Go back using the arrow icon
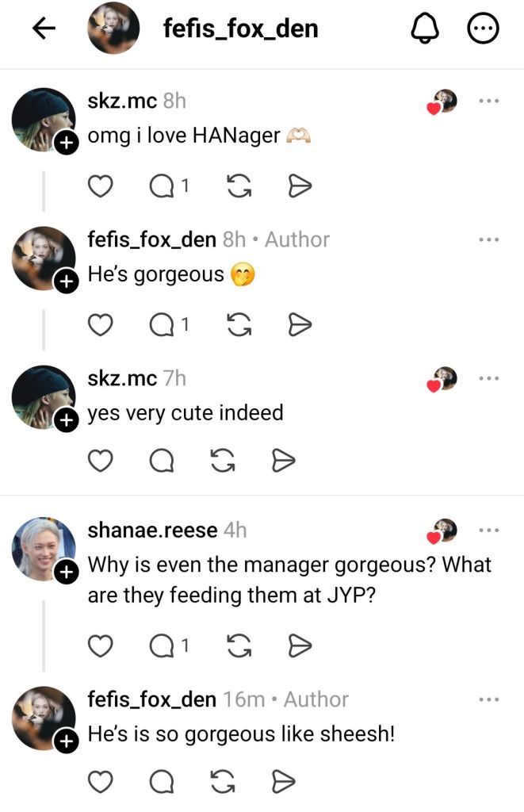524x812 pixels. pyautogui.click(x=44, y=29)
